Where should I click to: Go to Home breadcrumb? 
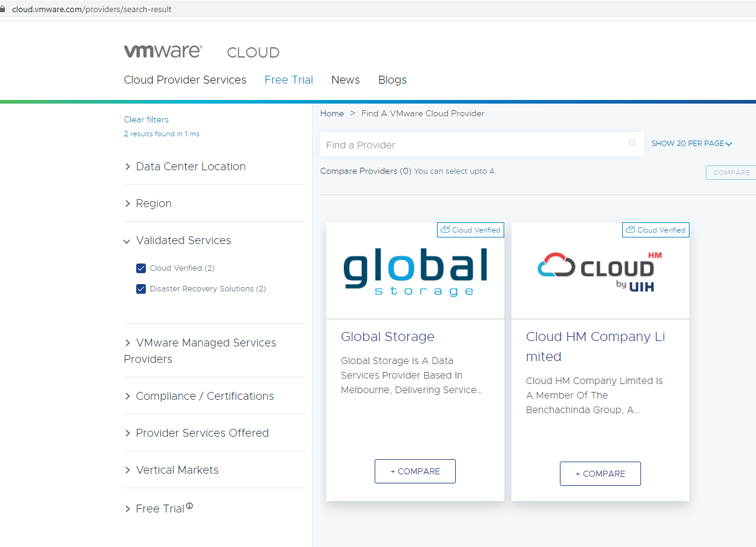(x=332, y=113)
